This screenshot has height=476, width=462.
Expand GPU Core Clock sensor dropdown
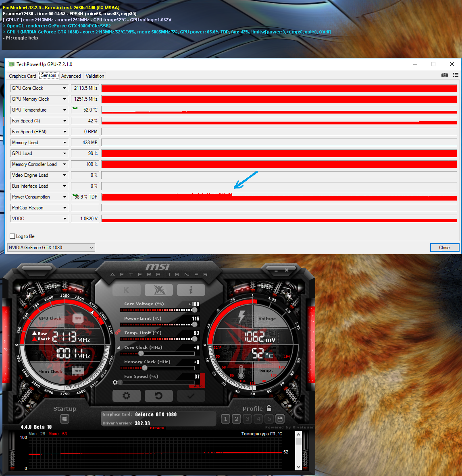click(65, 88)
